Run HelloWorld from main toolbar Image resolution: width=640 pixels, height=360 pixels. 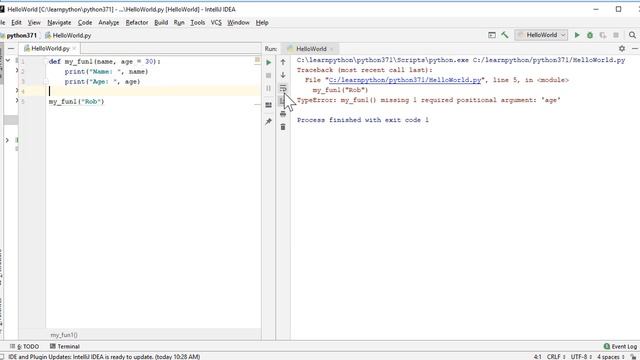pyautogui.click(x=577, y=35)
